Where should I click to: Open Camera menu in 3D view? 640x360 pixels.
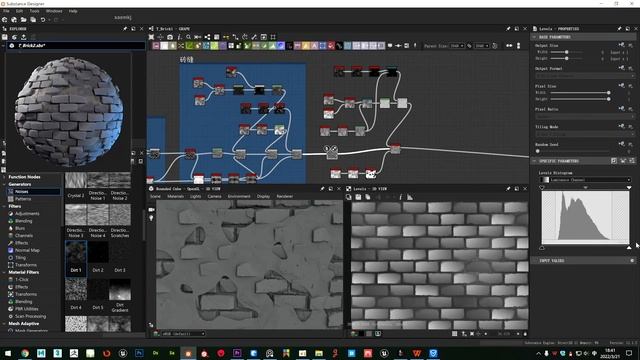(214, 196)
